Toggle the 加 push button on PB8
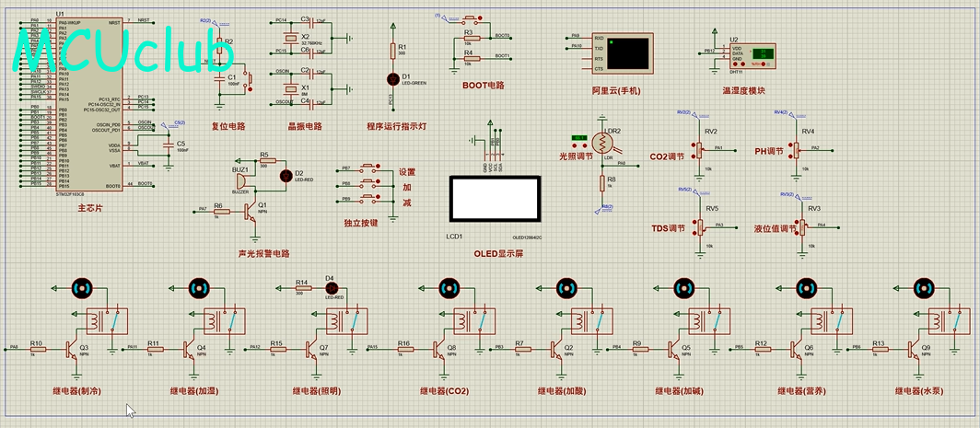This screenshot has width=980, height=428. [367, 184]
